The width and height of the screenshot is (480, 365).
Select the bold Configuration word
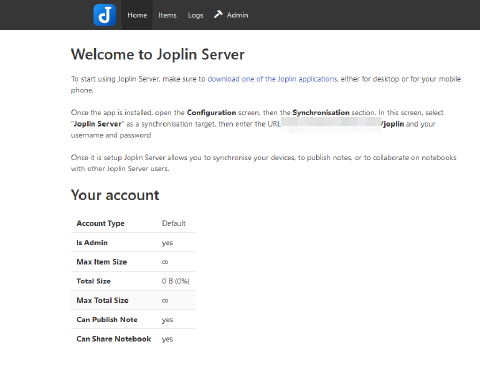[211, 113]
